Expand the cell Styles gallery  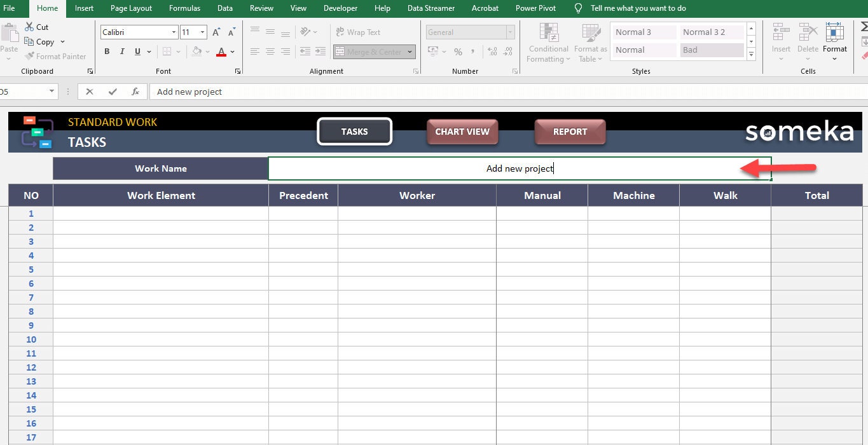(x=752, y=56)
